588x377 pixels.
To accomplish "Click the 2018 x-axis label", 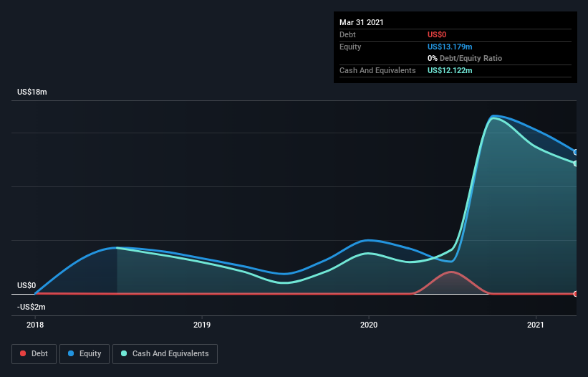I will point(35,325).
